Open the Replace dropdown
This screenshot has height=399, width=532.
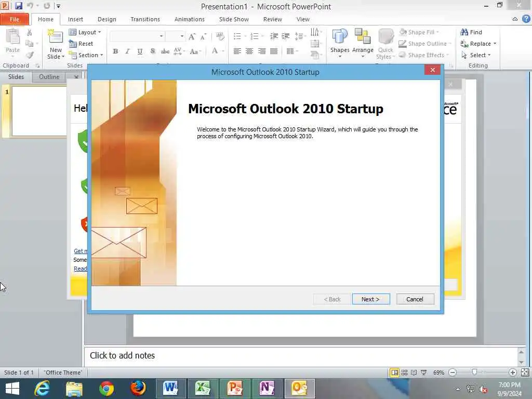[x=478, y=44]
